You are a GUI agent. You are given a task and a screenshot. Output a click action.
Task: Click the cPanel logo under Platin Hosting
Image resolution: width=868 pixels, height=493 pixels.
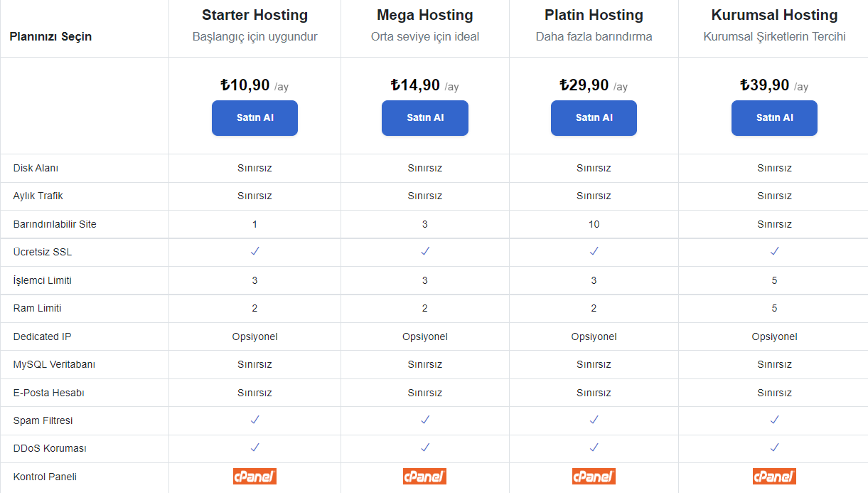coord(594,477)
